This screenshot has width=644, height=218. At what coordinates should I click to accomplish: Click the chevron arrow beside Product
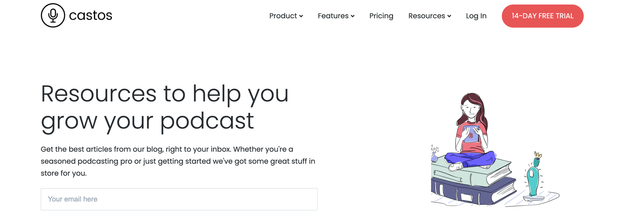(x=301, y=16)
